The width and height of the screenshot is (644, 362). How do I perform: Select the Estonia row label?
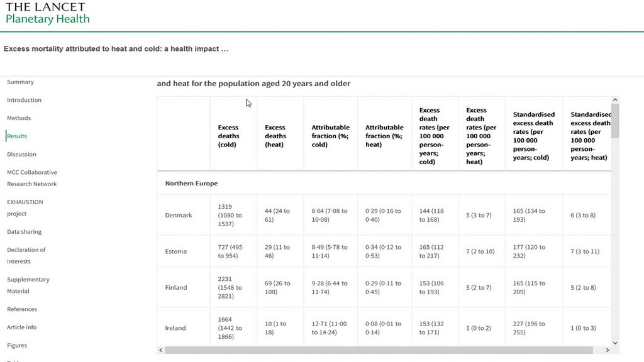[176, 251]
